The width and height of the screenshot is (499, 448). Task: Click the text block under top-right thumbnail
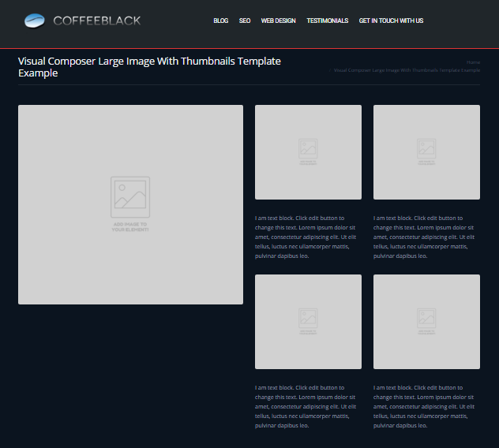[424, 237]
